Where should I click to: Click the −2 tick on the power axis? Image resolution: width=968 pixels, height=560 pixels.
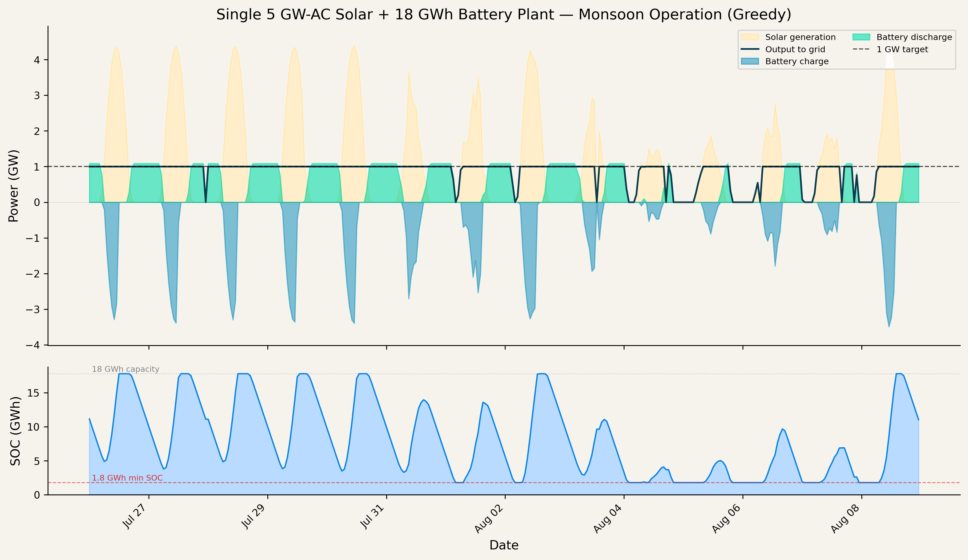coord(33,274)
